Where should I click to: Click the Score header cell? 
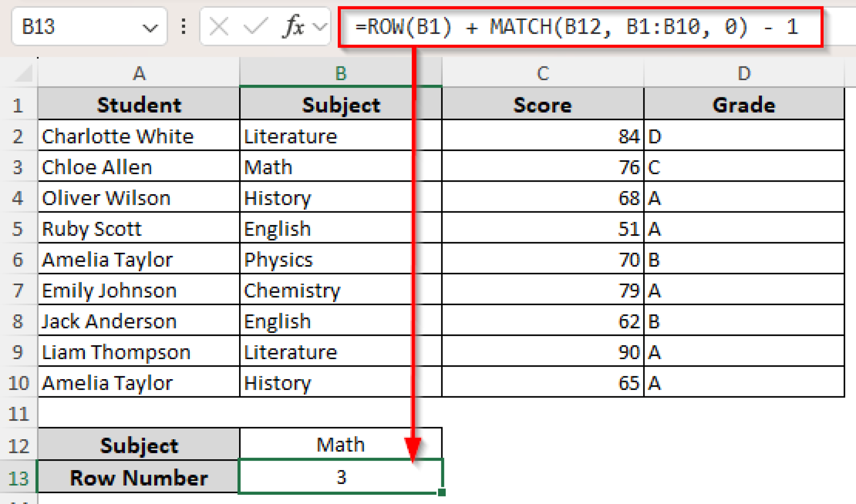pyautogui.click(x=542, y=105)
